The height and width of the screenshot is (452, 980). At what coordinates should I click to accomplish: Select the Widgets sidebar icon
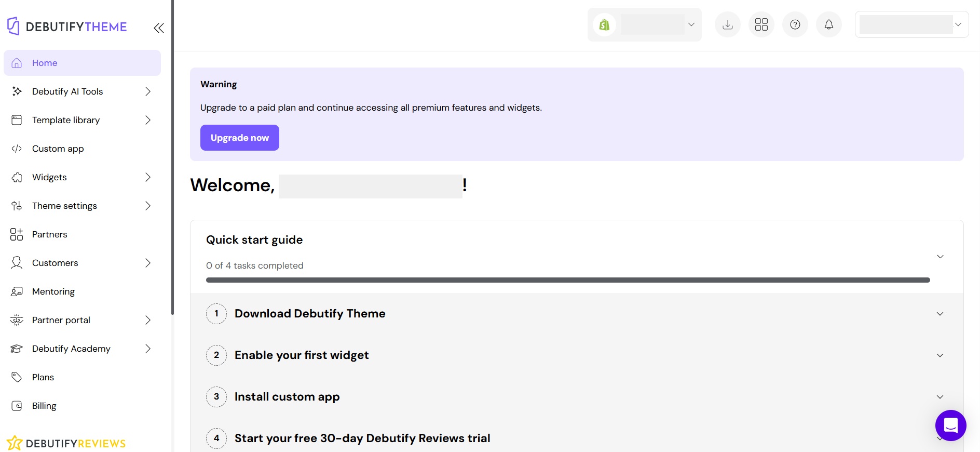(17, 177)
